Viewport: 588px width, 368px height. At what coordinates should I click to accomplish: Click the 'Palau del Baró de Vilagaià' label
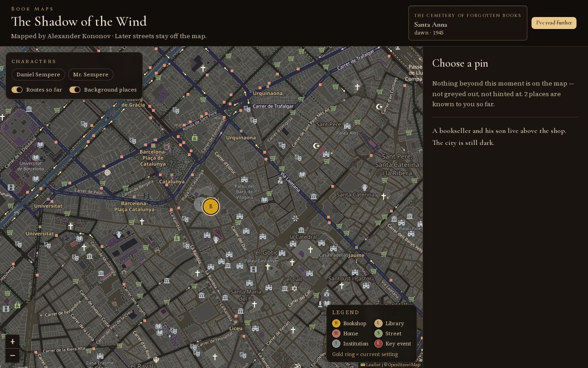[244, 191]
